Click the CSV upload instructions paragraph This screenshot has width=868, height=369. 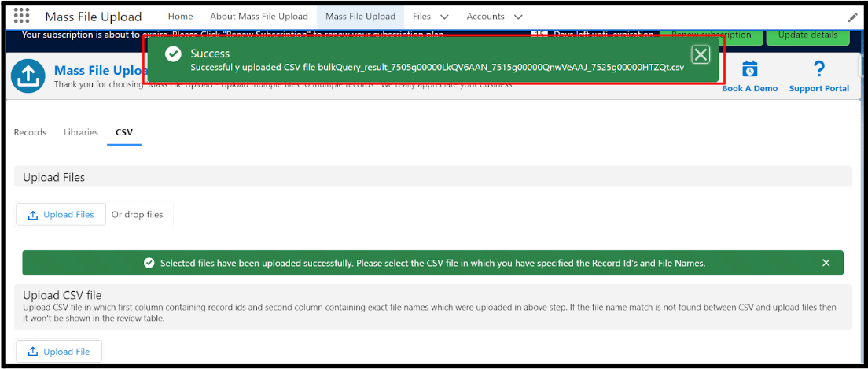(x=429, y=312)
